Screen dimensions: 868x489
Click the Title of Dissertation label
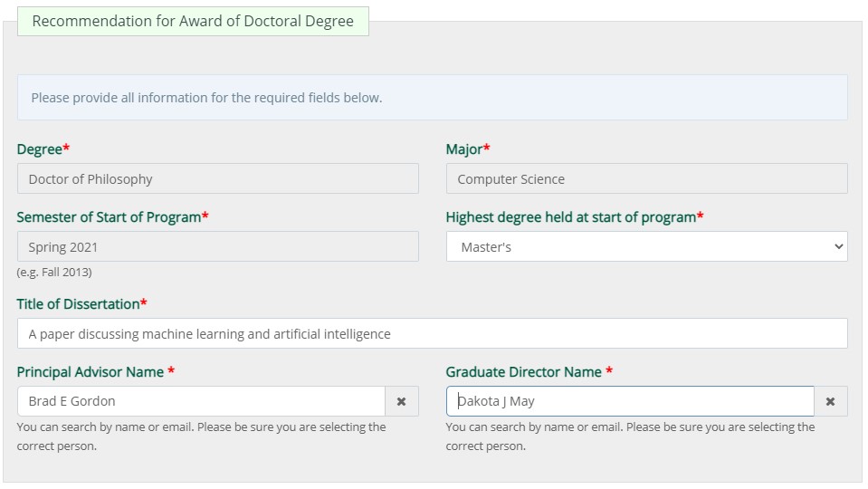[x=78, y=303]
